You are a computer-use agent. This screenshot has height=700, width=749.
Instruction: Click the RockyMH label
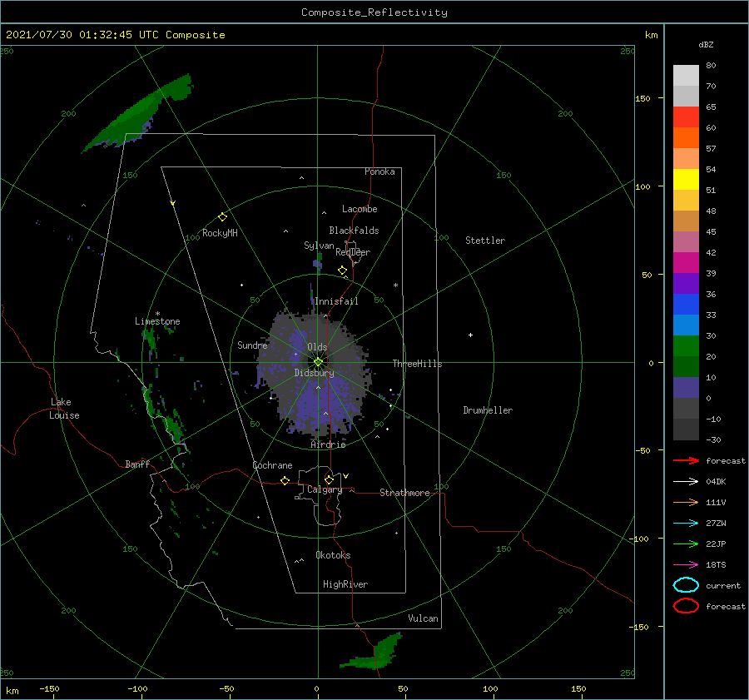click(x=220, y=233)
